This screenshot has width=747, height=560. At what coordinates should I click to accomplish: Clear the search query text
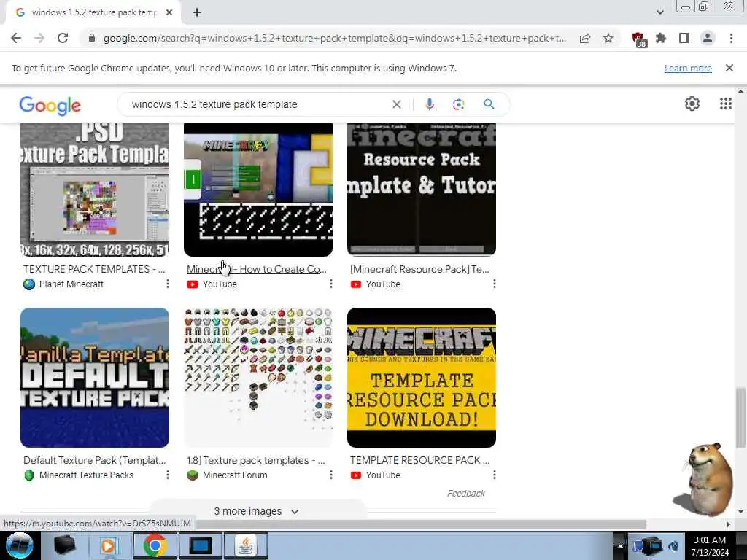396,104
